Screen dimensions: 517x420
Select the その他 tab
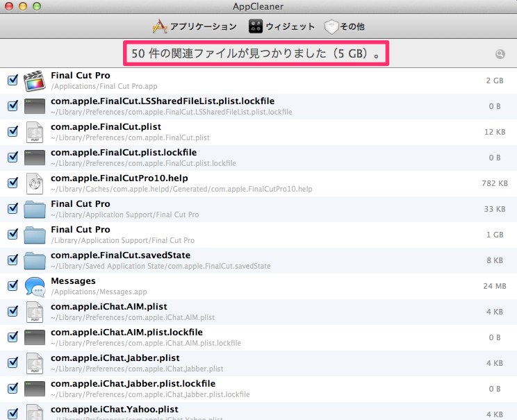click(x=345, y=26)
